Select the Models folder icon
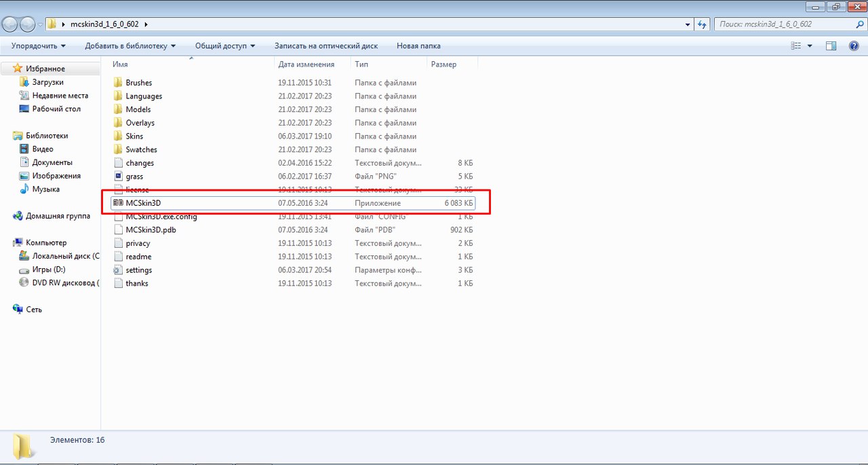868x465 pixels. [117, 109]
